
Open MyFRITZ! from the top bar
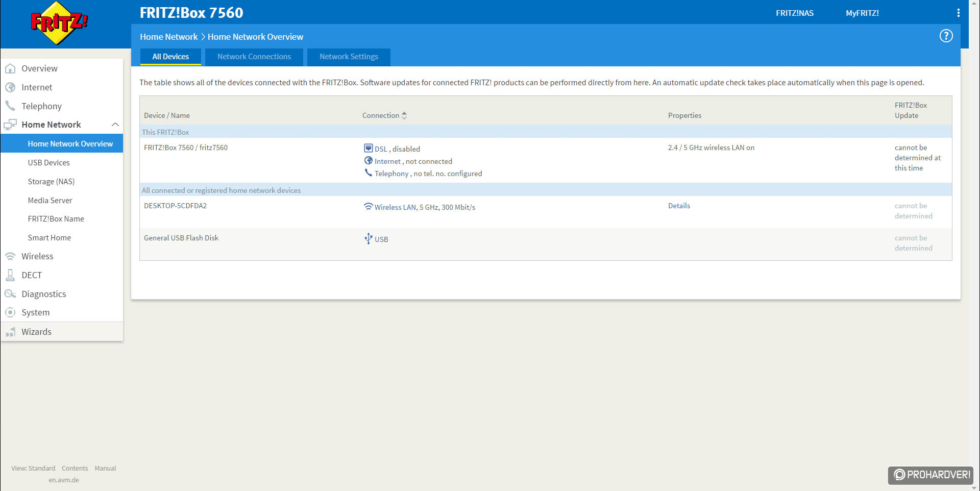(862, 13)
